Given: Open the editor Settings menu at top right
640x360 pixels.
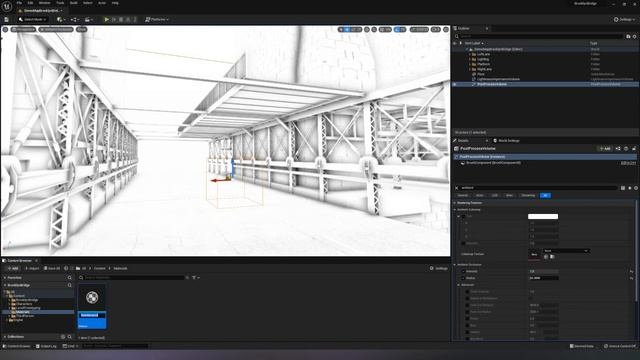Looking at the screenshot, I should click(624, 19).
